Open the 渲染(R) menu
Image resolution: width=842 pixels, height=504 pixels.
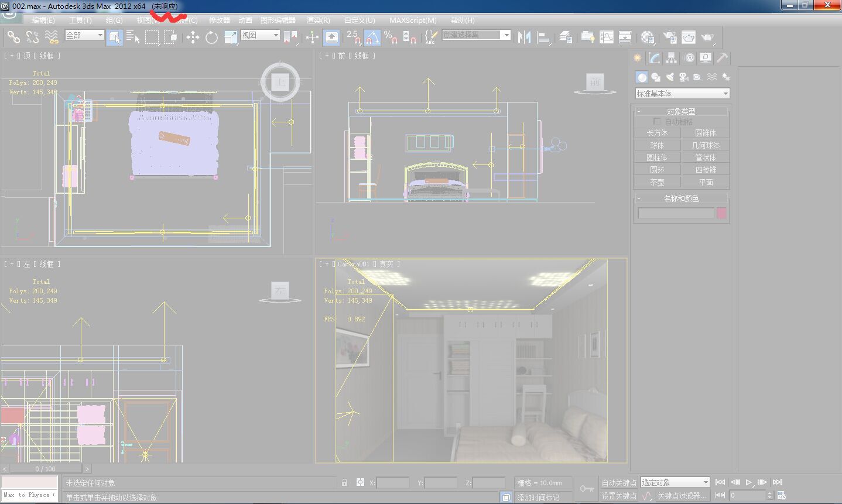tap(319, 20)
